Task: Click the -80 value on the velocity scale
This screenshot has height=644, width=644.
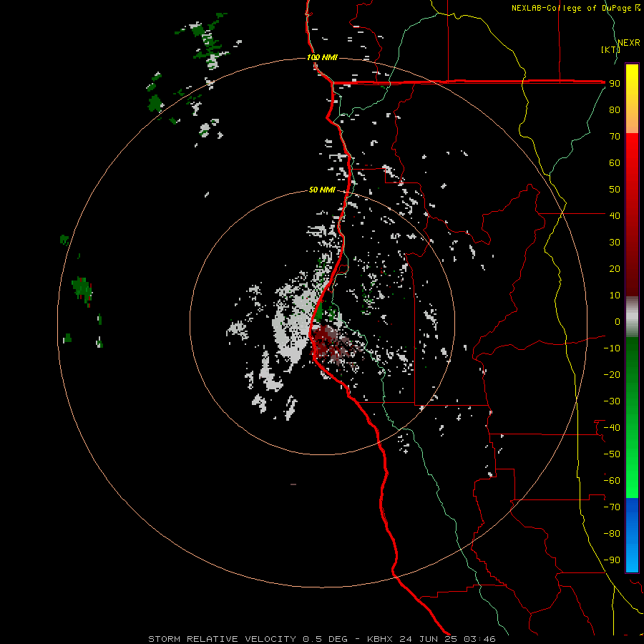Action: 612,534
